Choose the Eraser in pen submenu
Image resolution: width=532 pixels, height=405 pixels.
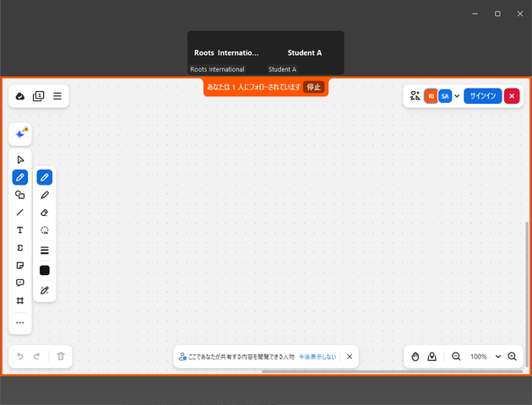tap(45, 213)
